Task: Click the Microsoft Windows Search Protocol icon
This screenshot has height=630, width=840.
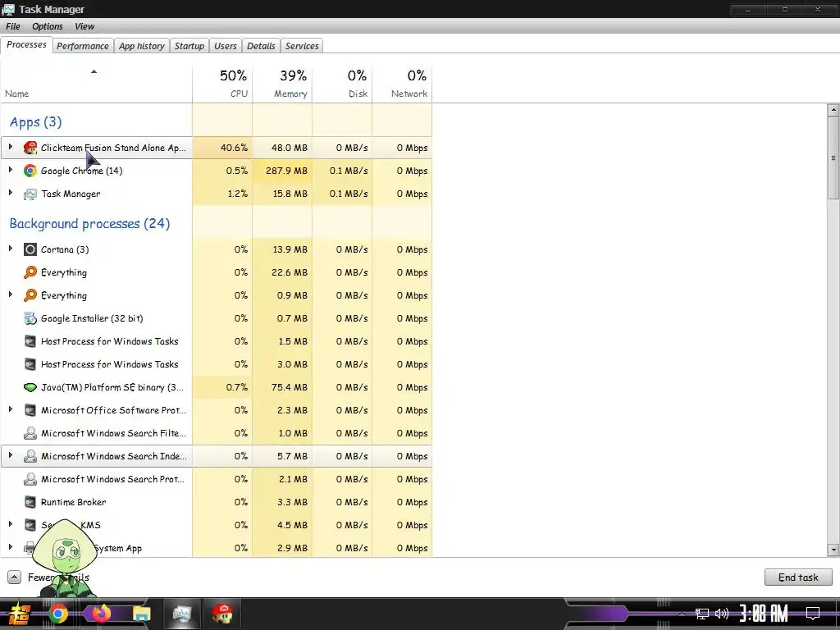Action: point(30,479)
